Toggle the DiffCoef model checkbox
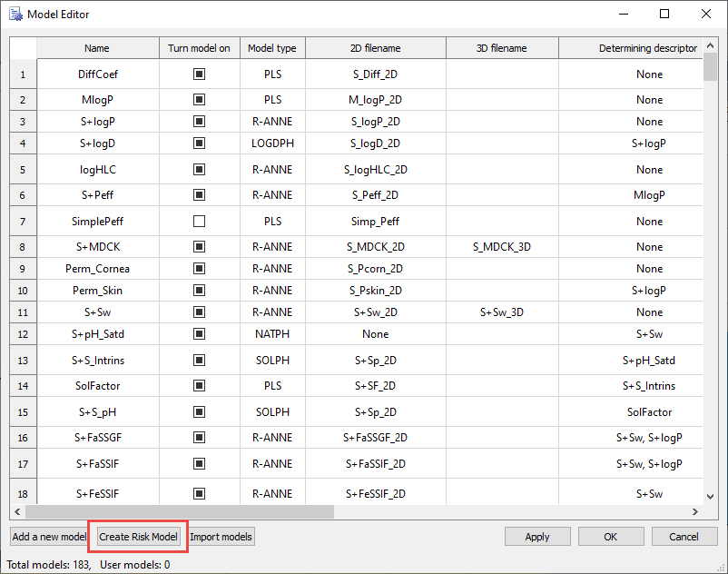Viewport: 728px width, 574px height. [x=199, y=74]
